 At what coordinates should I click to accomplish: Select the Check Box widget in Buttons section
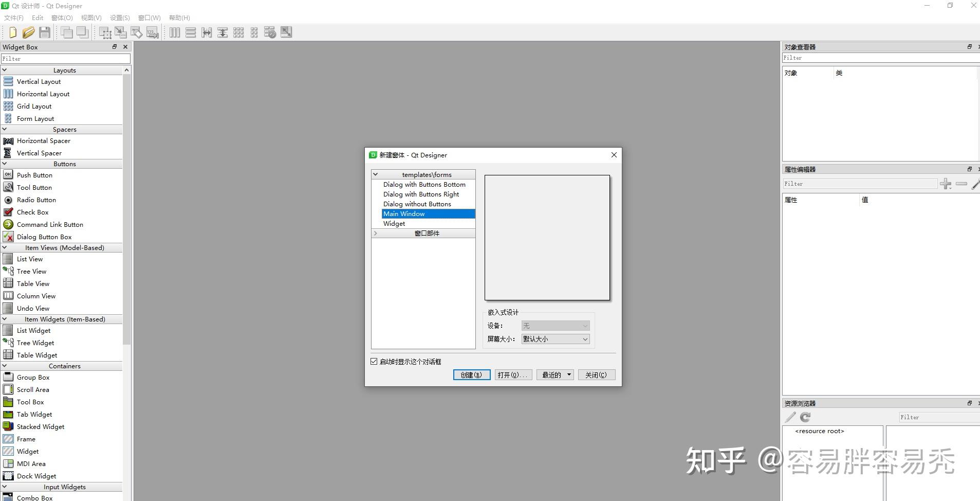[33, 212]
